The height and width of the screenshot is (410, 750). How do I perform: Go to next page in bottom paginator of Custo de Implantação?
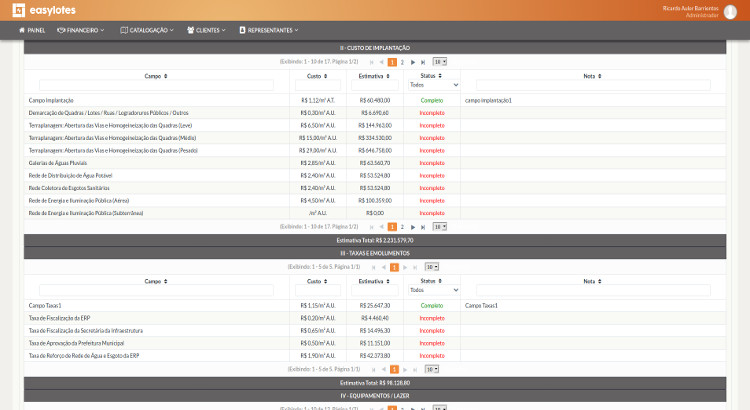(x=413, y=227)
